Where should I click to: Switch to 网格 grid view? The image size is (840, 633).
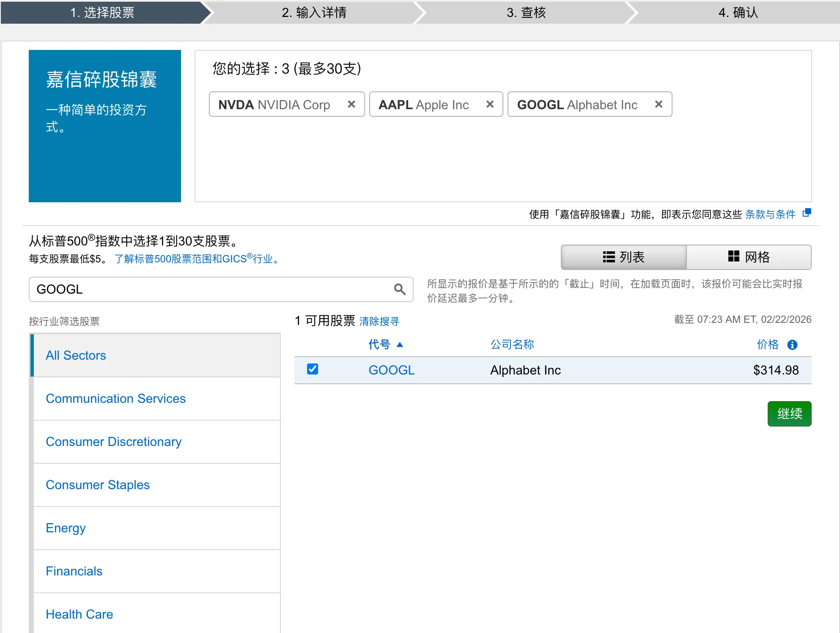point(749,257)
